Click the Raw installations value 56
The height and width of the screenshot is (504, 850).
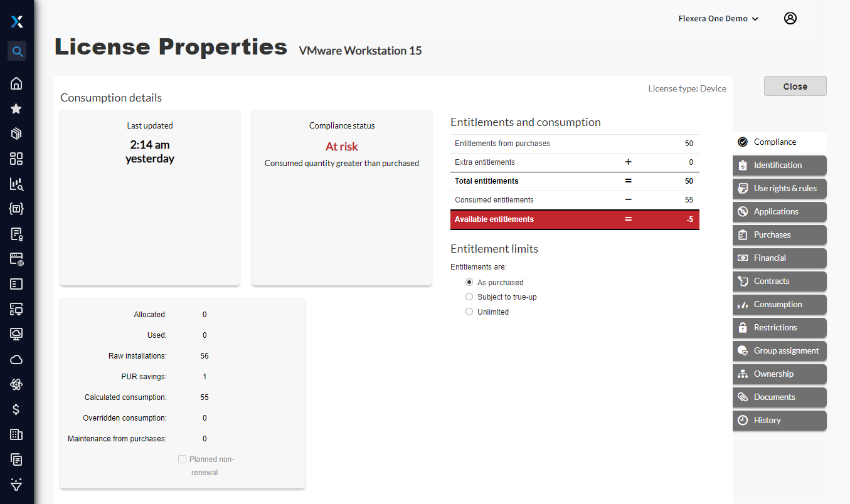pyautogui.click(x=205, y=356)
